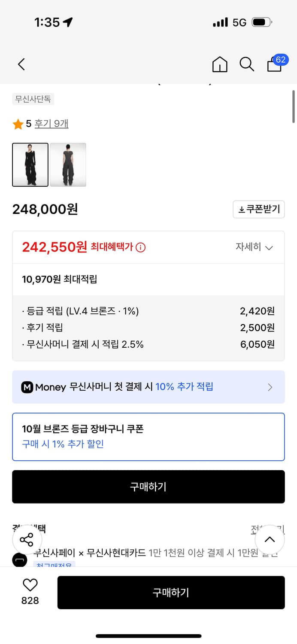The width and height of the screenshot is (297, 644).
Task: Select first product thumbnail front view
Action: (30, 165)
